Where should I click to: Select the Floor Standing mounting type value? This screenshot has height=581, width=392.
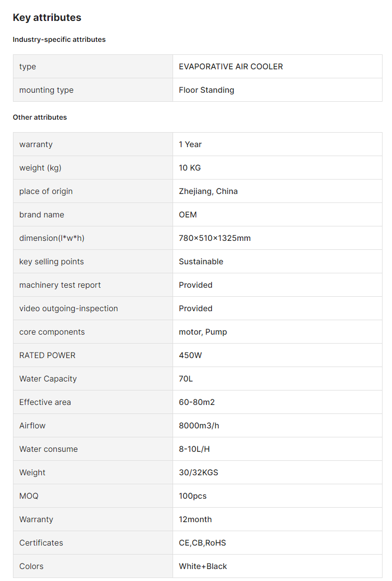pyautogui.click(x=206, y=90)
